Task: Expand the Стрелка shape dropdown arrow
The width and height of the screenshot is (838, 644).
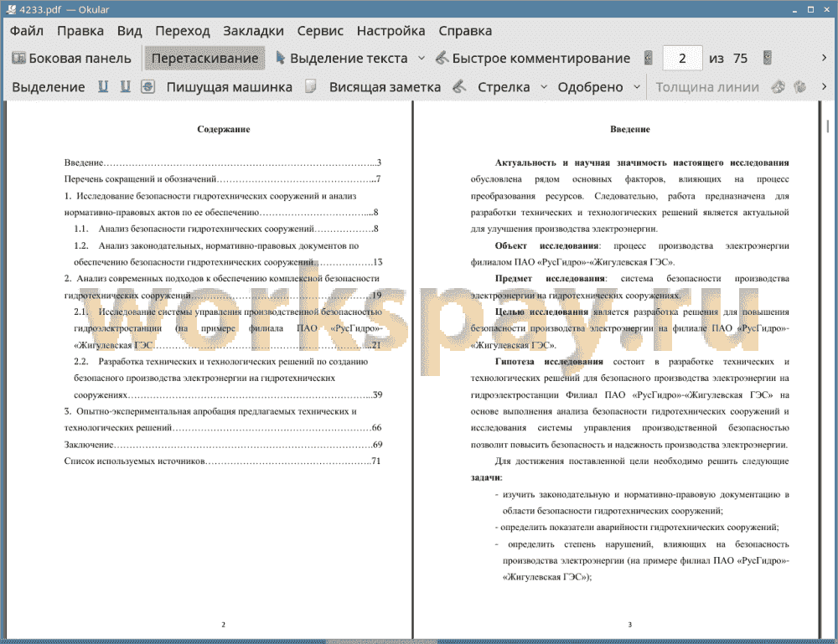Action: click(x=544, y=87)
